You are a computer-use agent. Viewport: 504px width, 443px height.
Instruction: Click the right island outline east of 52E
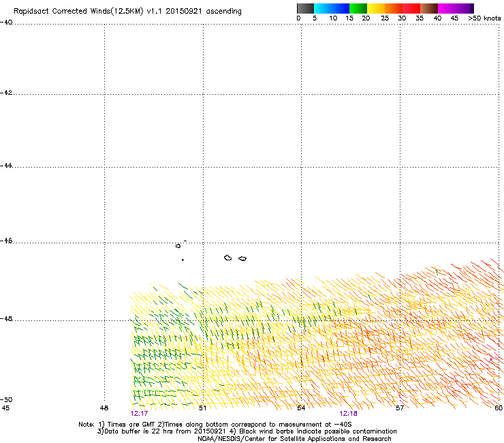(242, 259)
